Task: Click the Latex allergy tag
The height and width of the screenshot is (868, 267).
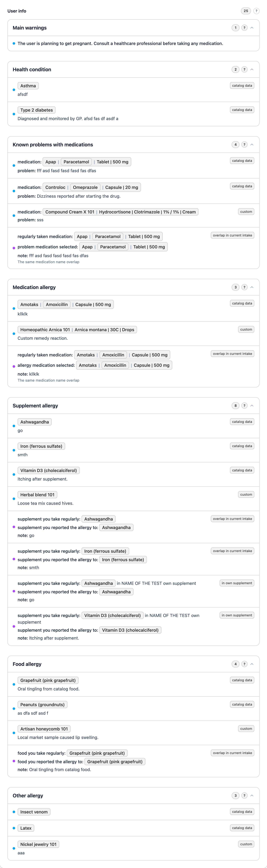Action: pyautogui.click(x=26, y=828)
